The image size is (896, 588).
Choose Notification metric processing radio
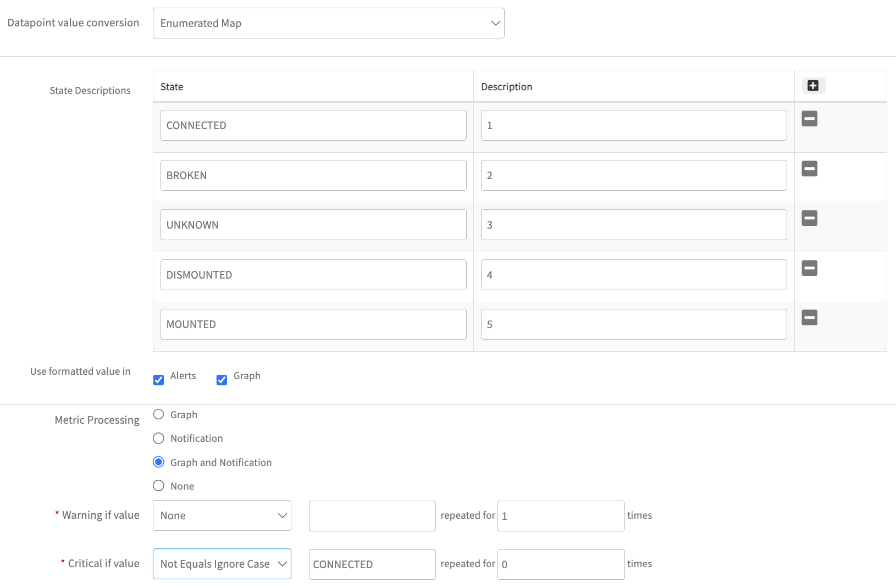coord(159,438)
